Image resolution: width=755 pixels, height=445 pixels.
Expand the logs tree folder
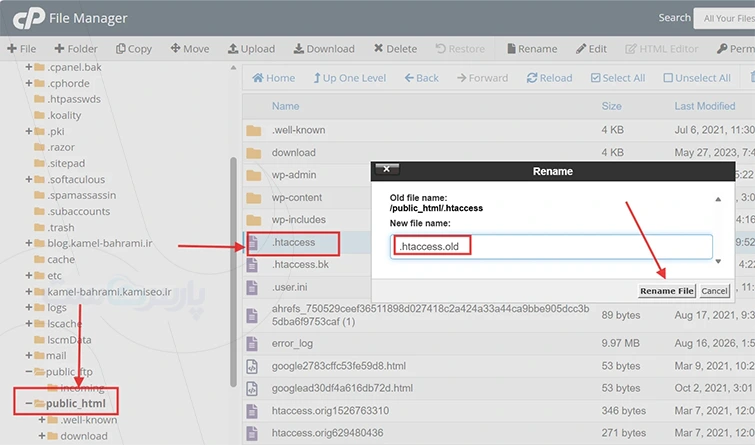28,307
